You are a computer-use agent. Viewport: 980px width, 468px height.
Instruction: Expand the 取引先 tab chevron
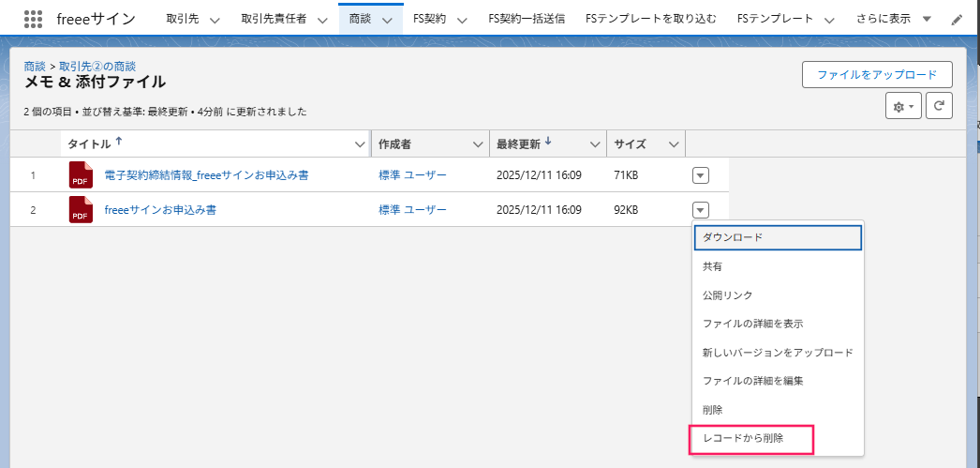point(215,20)
